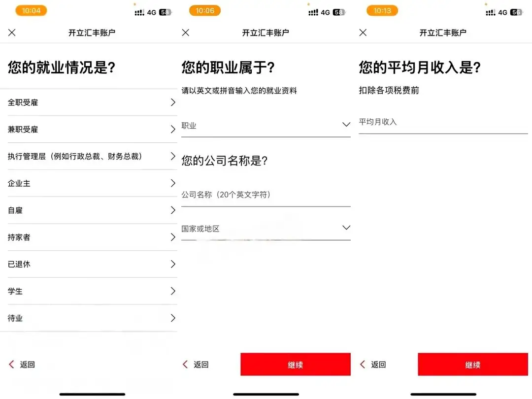The width and height of the screenshot is (532, 399).
Task: Choose 企业主 employment option
Action: click(x=92, y=183)
